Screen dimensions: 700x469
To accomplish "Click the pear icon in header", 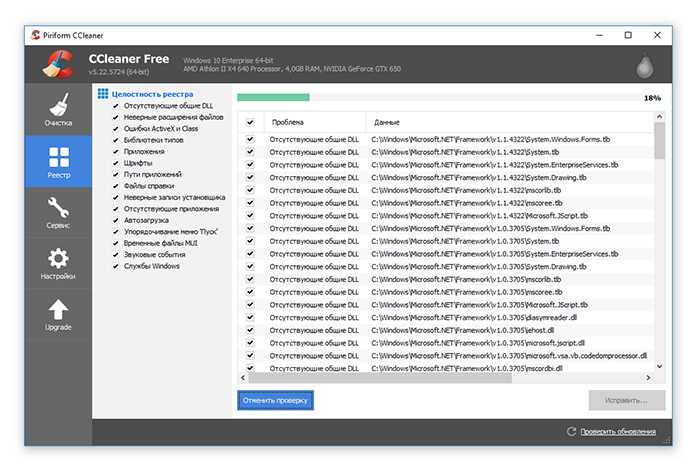I will tap(645, 66).
